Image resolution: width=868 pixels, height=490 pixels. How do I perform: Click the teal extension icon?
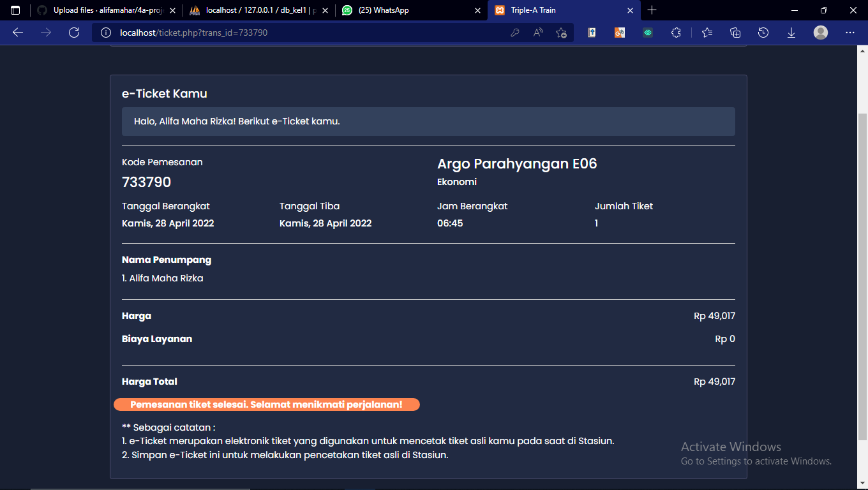point(647,32)
